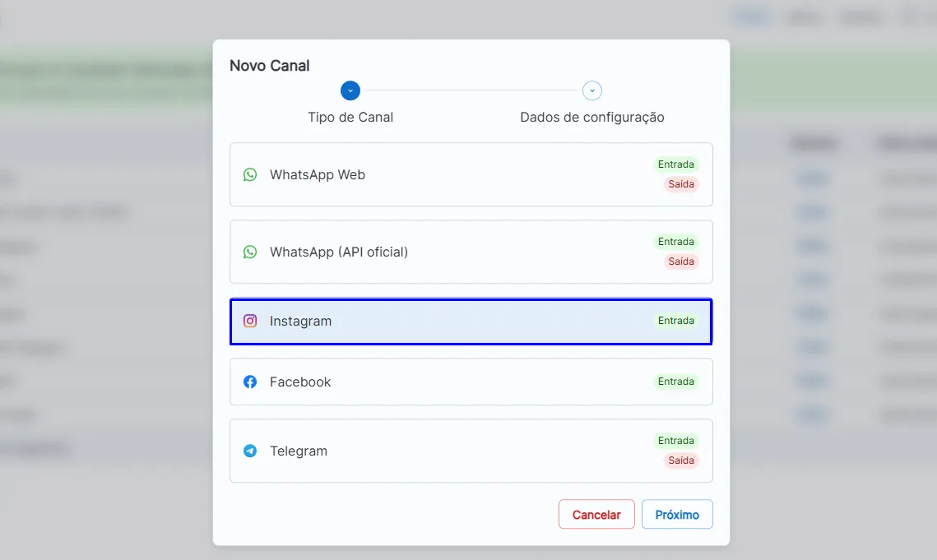Click the blue Tipo de Canal step circle
Screen dimensions: 937x560
click(x=350, y=90)
